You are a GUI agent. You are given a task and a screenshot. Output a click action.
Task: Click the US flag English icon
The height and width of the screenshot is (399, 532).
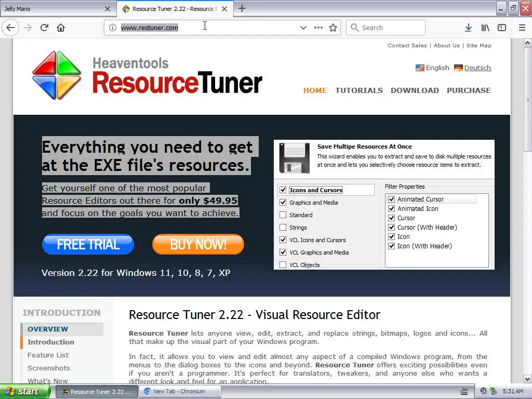click(x=420, y=68)
